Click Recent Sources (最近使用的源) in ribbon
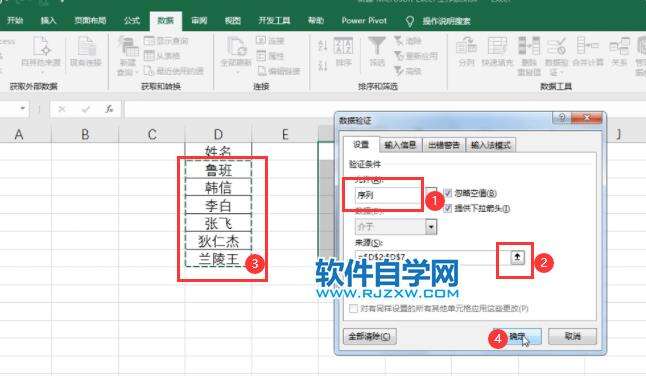Screen dimensions: 646x376 (x=173, y=71)
